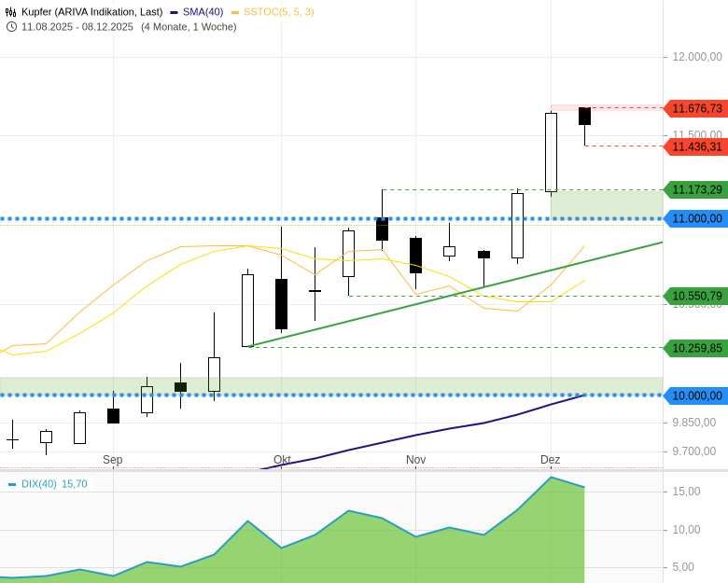This screenshot has height=583, width=728.
Task: Select the Okt label on time axis
Action: (x=282, y=460)
